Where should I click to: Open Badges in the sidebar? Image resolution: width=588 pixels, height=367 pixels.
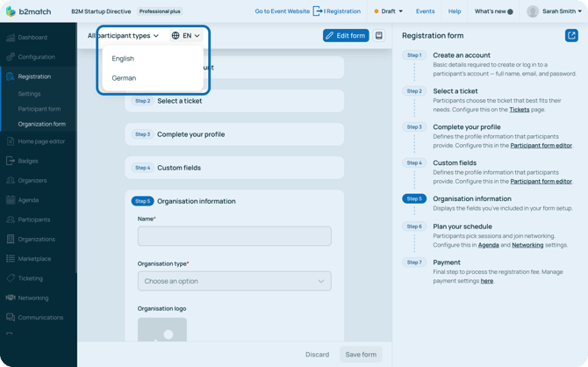point(28,161)
